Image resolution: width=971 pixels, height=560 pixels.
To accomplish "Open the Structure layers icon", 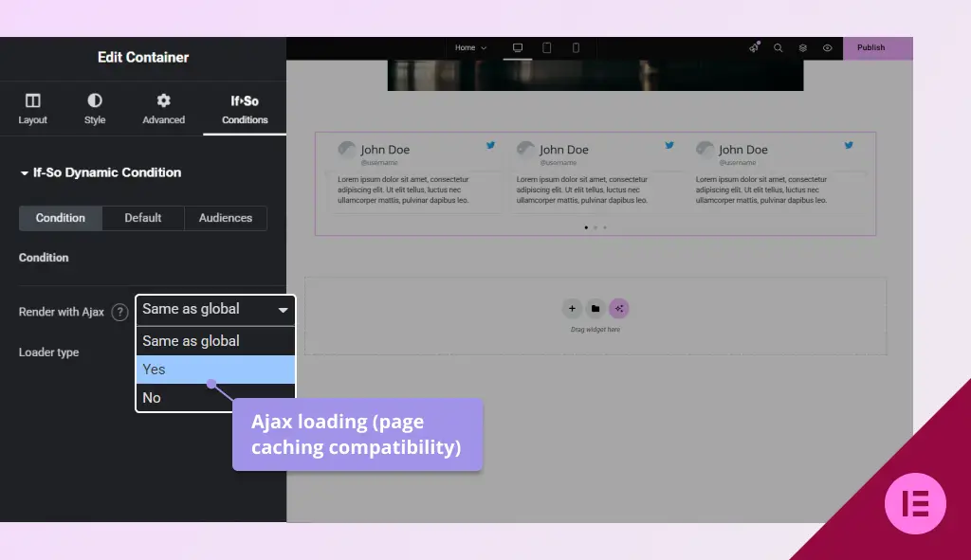I will click(803, 47).
